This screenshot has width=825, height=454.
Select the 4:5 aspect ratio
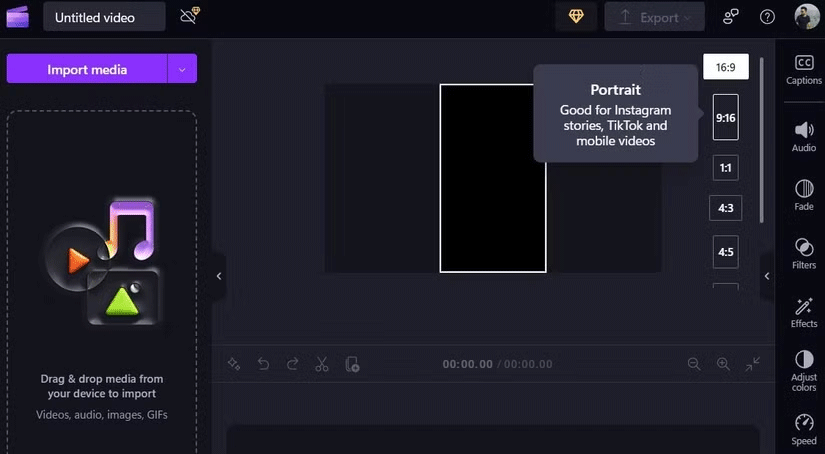click(x=726, y=252)
